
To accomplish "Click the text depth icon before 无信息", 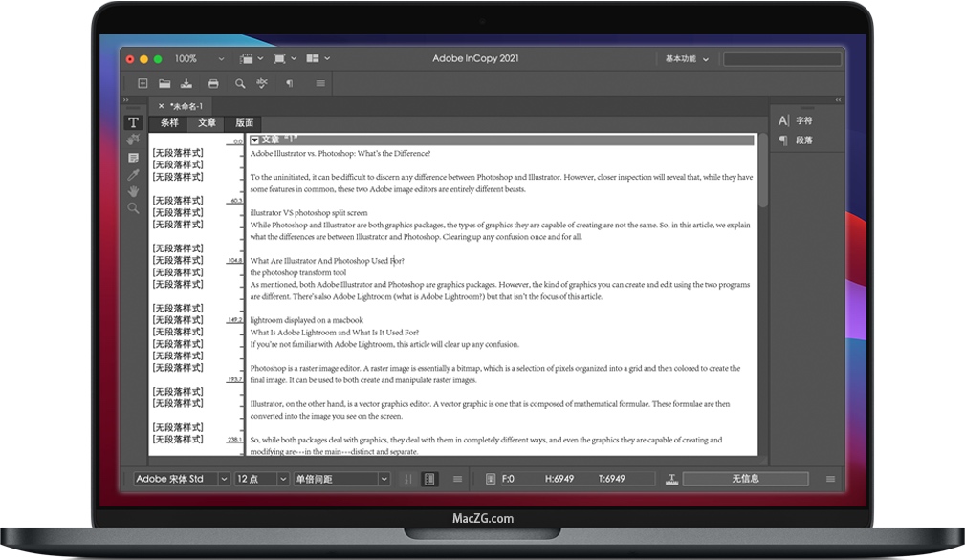I will pyautogui.click(x=671, y=479).
